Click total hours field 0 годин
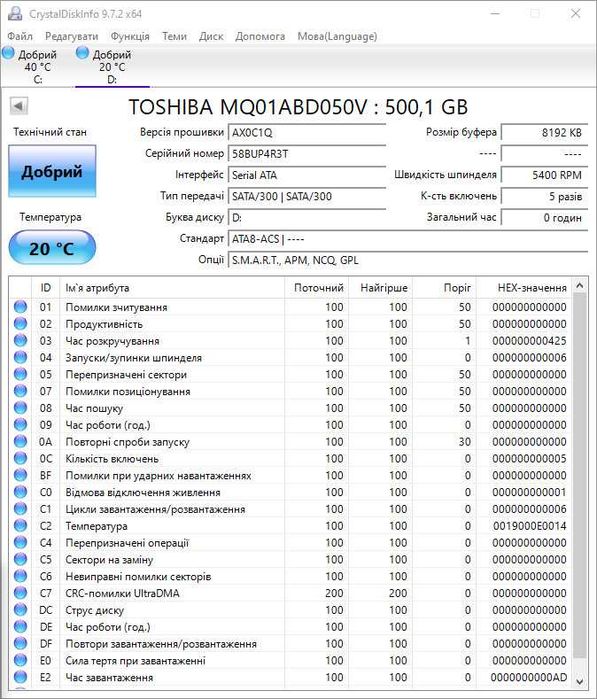Screen dimensions: 597x699 [x=544, y=218]
